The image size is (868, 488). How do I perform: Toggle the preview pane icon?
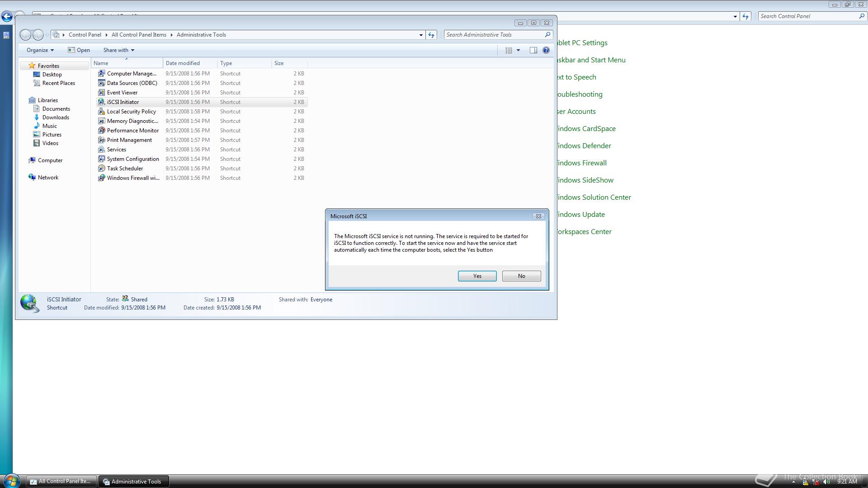tap(533, 50)
